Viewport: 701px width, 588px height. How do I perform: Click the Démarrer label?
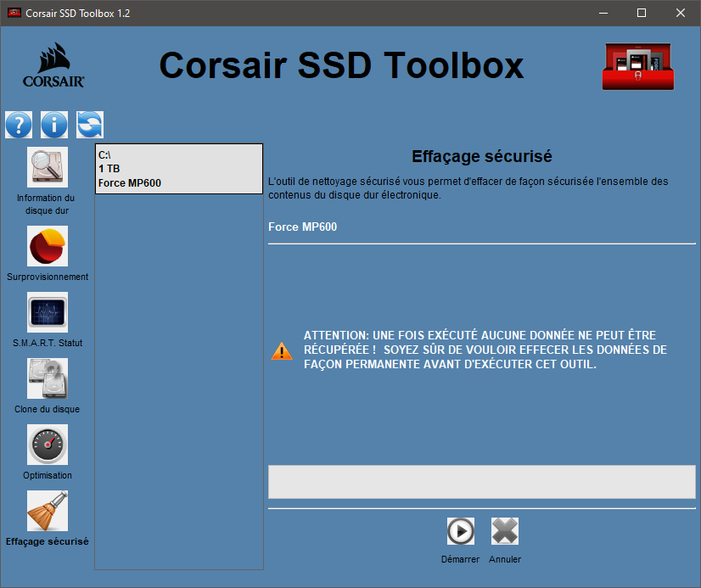tap(460, 559)
